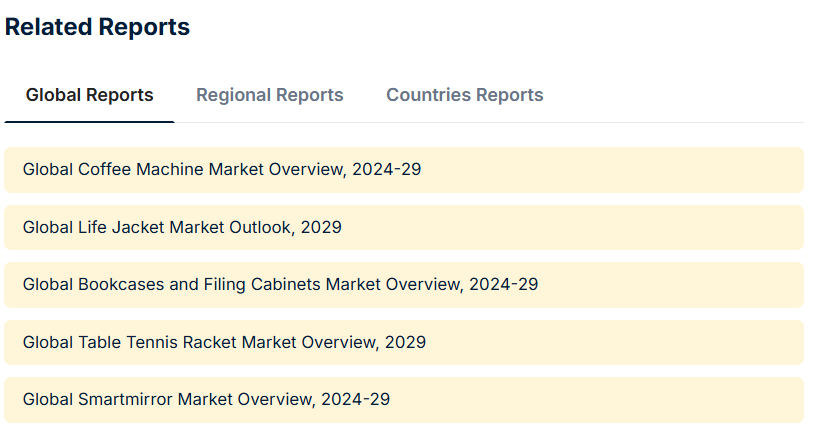
Task: Click the dark underline beneath Global Reports
Action: [89, 121]
